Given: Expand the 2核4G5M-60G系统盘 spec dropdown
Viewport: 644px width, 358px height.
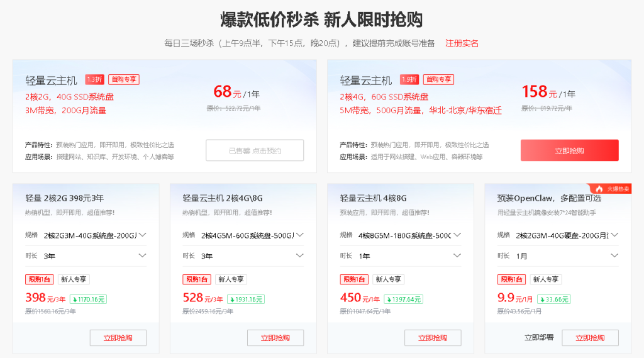Looking at the screenshot, I should pos(252,235).
